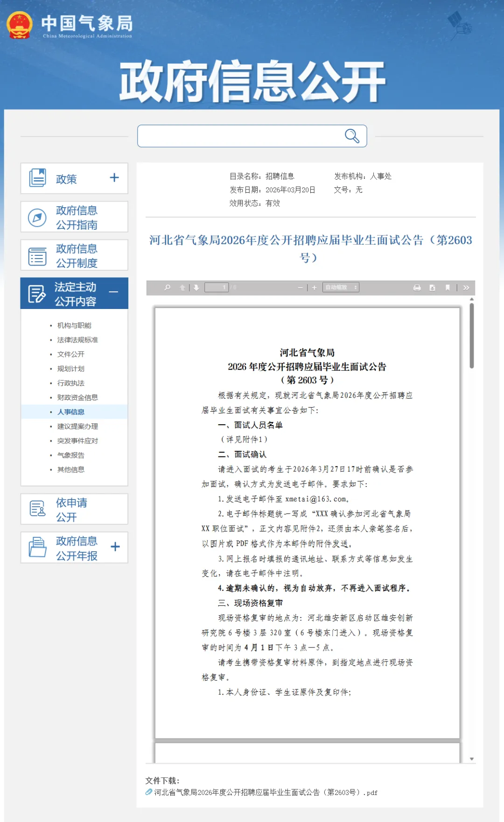Click the 发布日期 2026年03月20日 text
Image resolution: width=504 pixels, height=822 pixels.
[x=273, y=190]
